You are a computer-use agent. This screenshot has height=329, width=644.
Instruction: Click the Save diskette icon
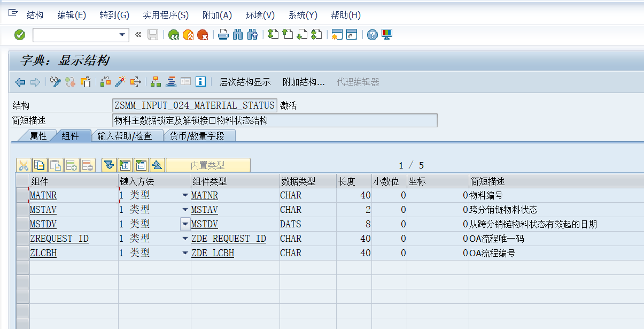pos(153,35)
